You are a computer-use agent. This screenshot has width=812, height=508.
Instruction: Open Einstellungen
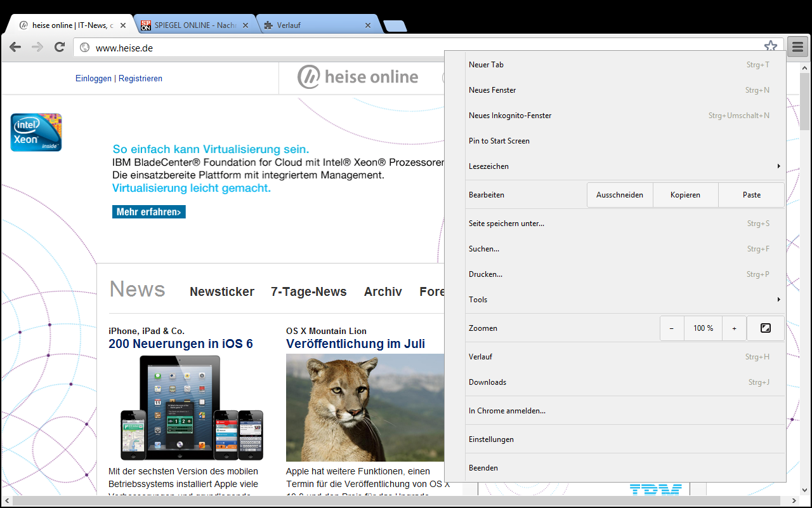tap(625, 439)
